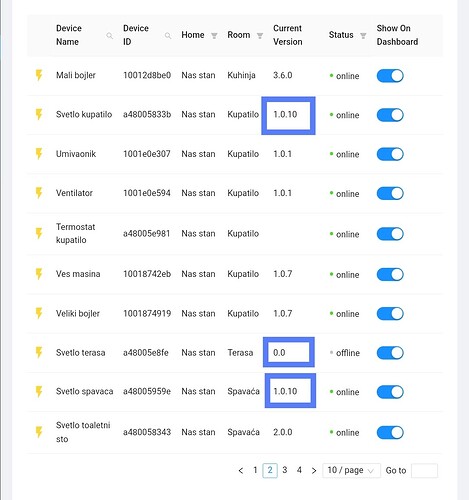Toggle dashboard switch for Svetlo spavaca
The image size is (469, 500).
(x=390, y=392)
